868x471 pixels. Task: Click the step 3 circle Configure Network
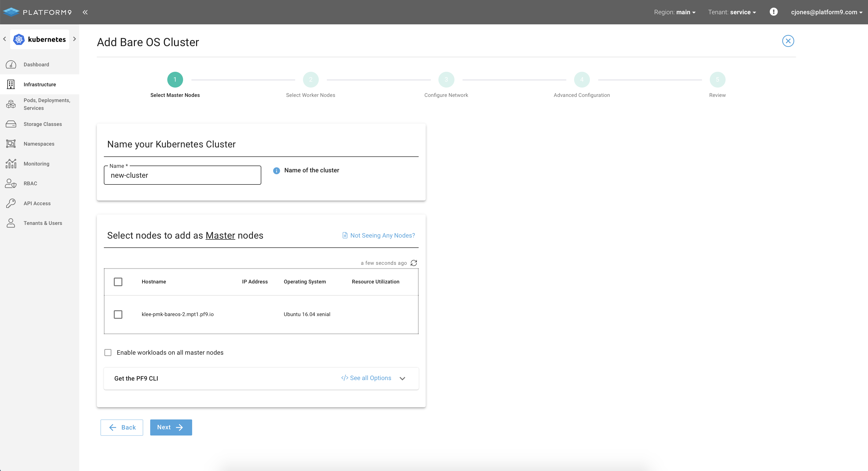(x=446, y=80)
